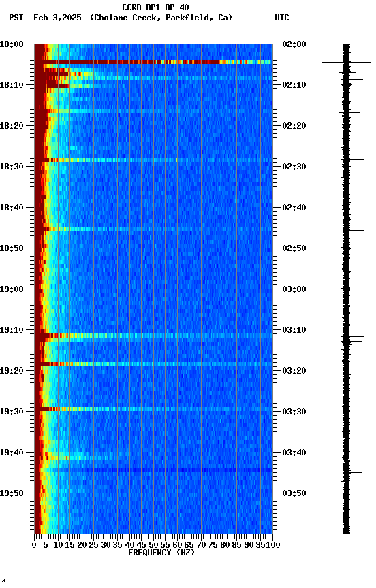Click the "18:10" PST time label
376x588 pixels.
12,85
